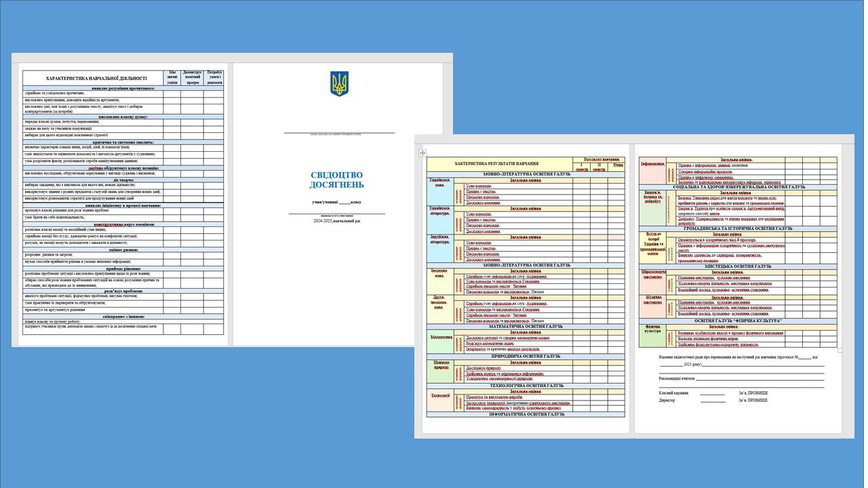Click the Рішення педагогічної ради paragraph
The image size is (868, 488).
tap(741, 361)
